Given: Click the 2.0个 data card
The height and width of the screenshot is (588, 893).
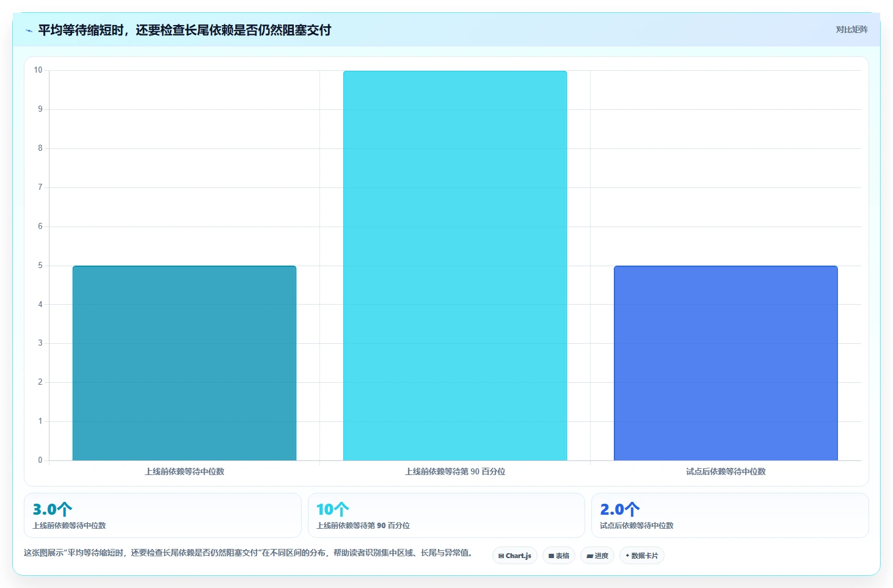Looking at the screenshot, I should [x=730, y=515].
